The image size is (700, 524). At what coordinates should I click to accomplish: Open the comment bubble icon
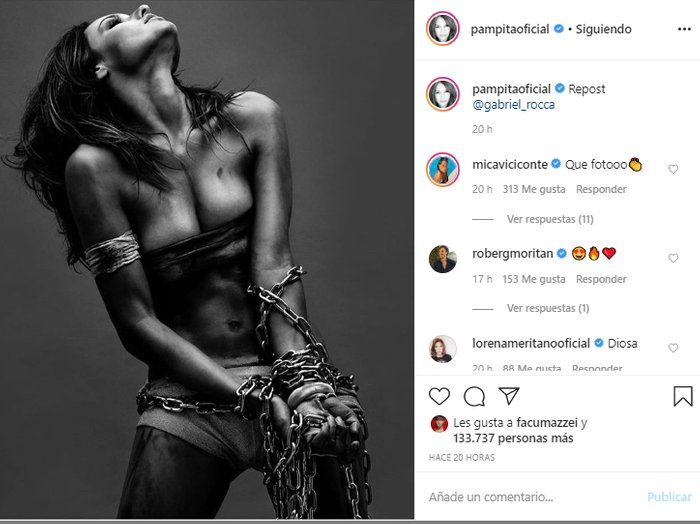coord(475,396)
